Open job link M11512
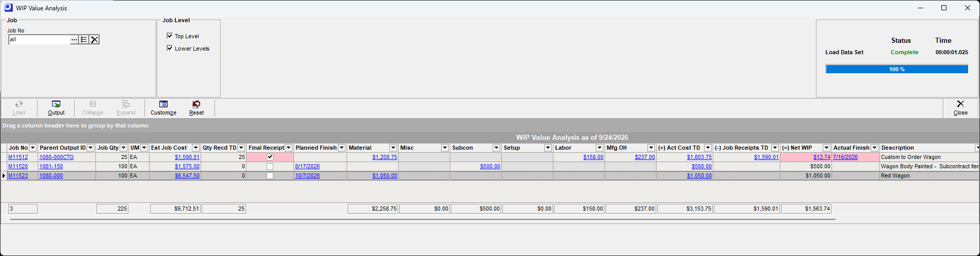 (x=18, y=157)
